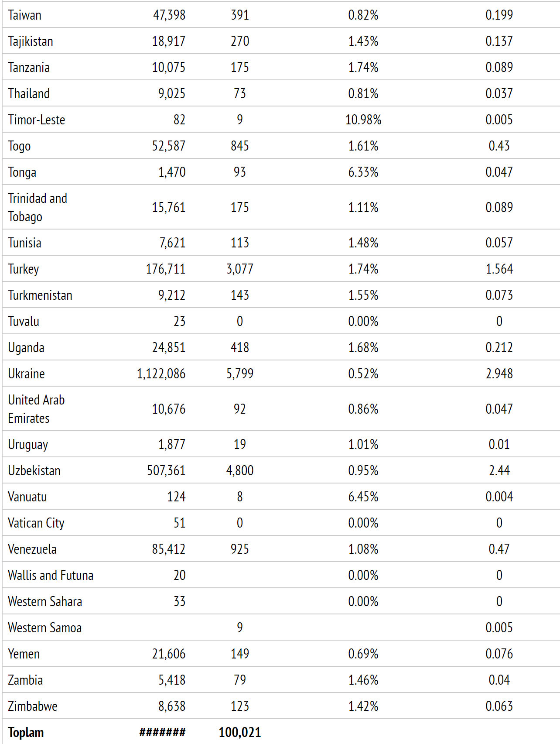Click the Vatican City row label

pos(36,523)
